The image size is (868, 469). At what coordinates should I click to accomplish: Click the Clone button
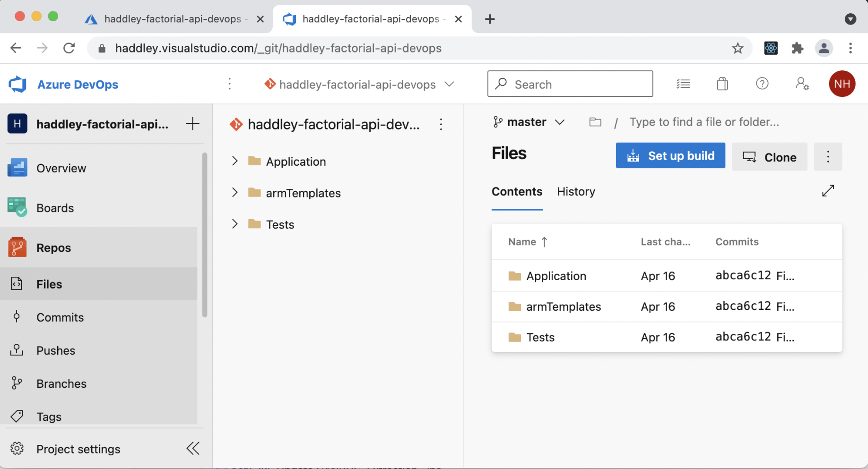[x=769, y=157]
